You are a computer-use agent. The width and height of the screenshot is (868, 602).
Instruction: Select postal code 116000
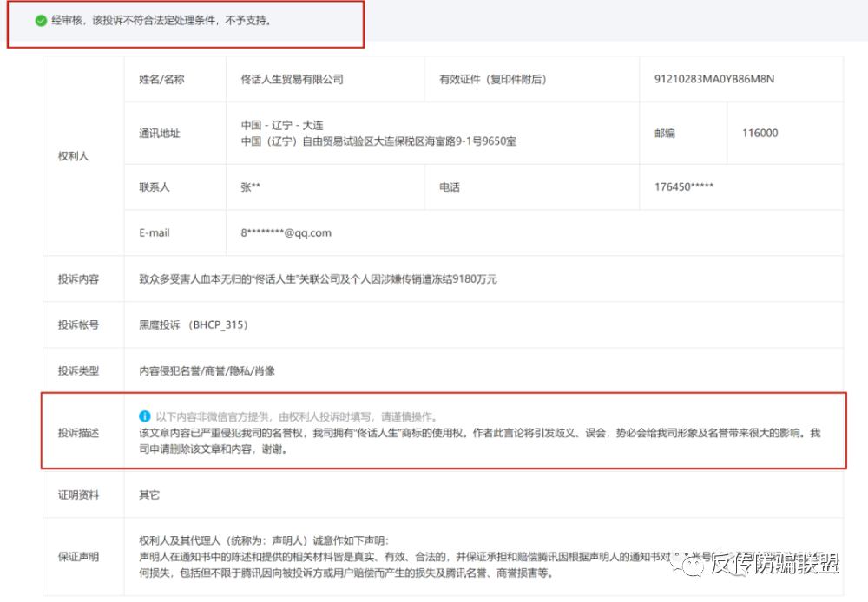coord(759,133)
